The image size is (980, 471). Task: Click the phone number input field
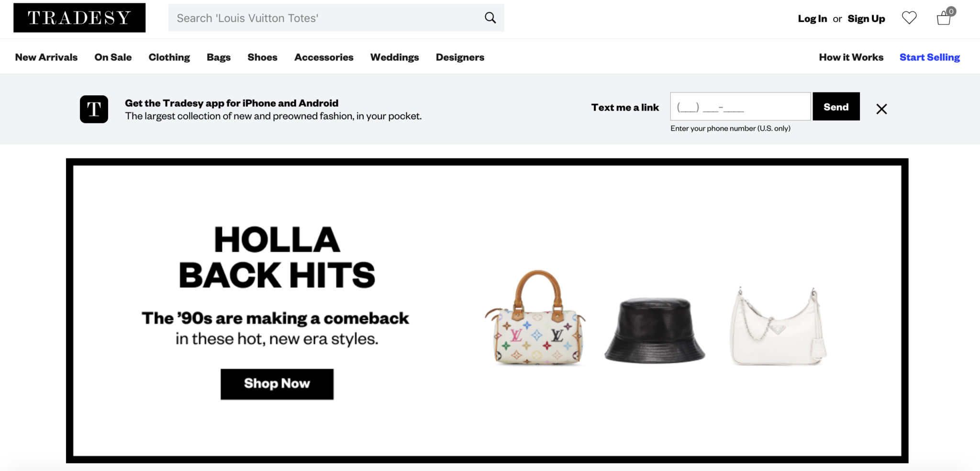coord(740,106)
